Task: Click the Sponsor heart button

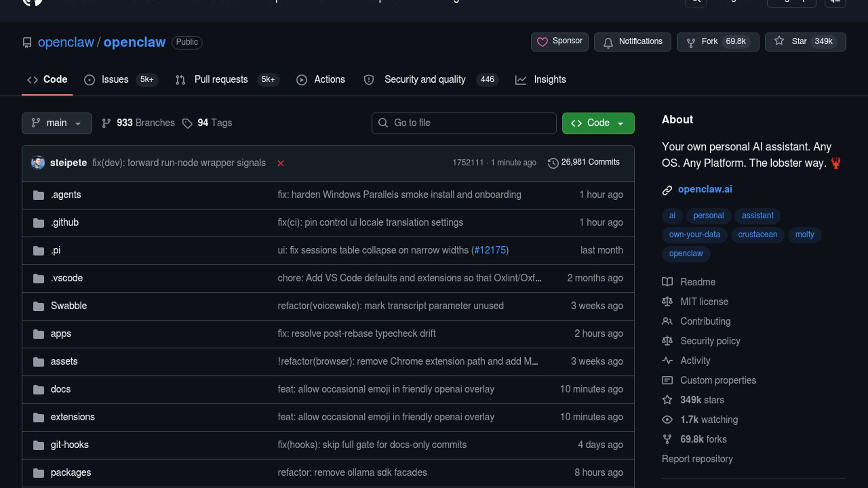Action: pyautogui.click(x=559, y=42)
